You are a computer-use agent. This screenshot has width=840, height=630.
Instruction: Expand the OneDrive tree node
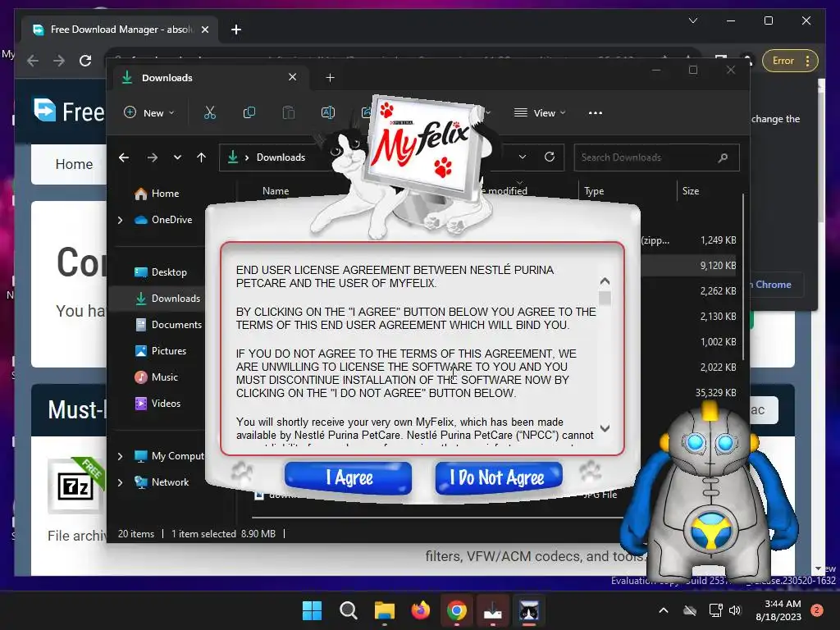coord(120,220)
